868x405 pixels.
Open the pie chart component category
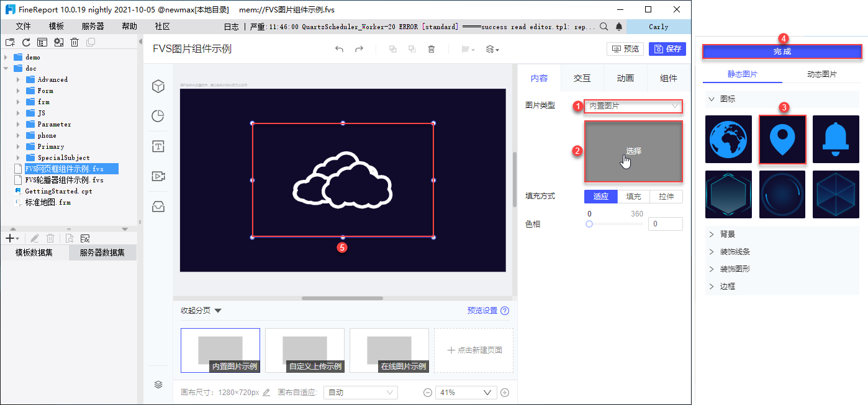(x=158, y=116)
